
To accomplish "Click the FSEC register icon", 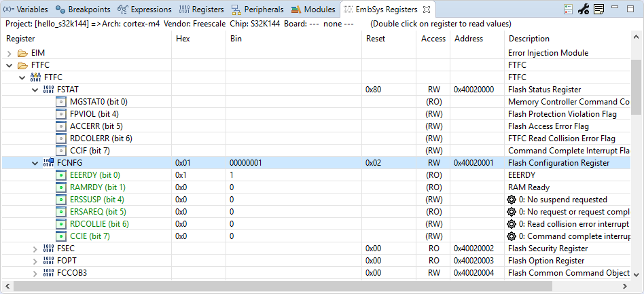I will click(x=48, y=249).
